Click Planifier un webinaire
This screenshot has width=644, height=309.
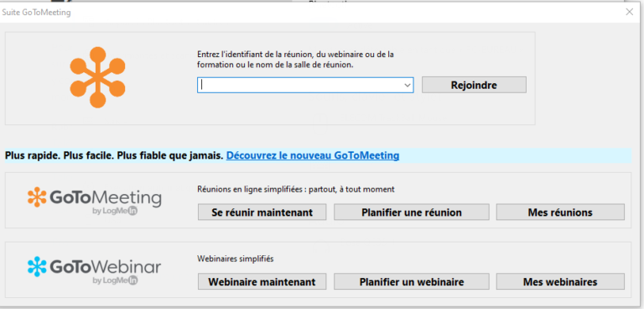point(412,282)
